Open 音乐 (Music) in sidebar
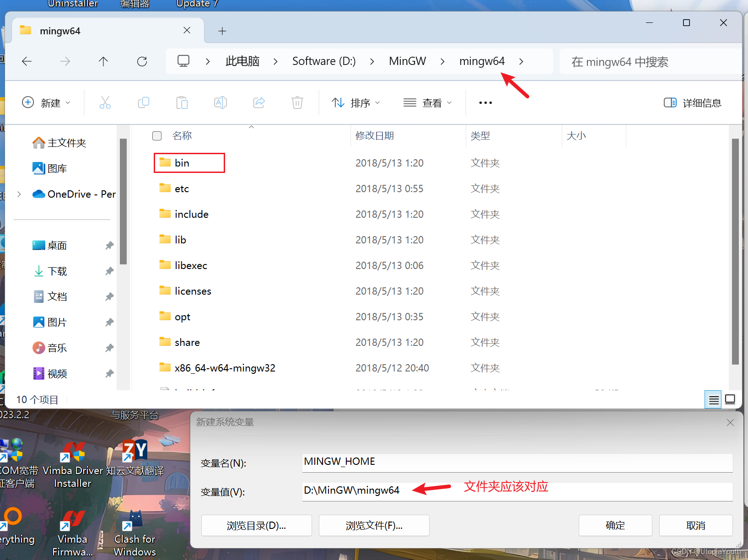Image resolution: width=748 pixels, height=560 pixels. point(50,348)
